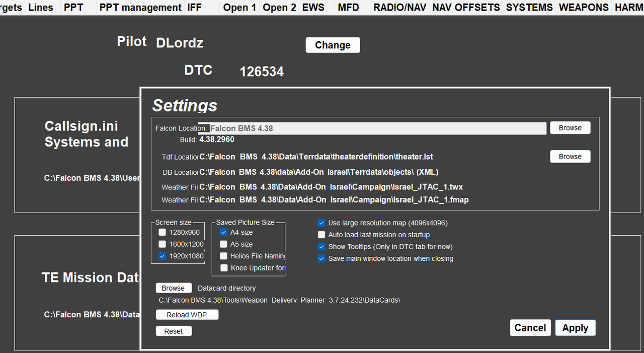Browse for the Tdf Location
The height and width of the screenshot is (353, 644).
570,157
